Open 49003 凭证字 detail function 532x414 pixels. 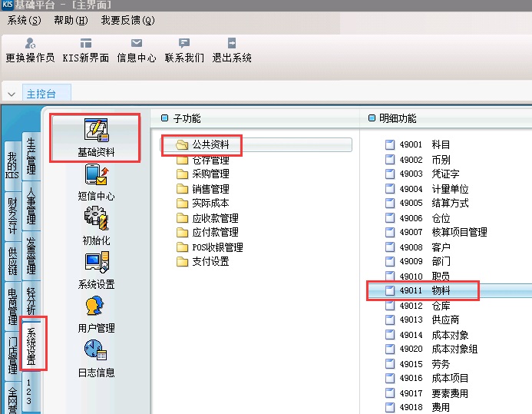[x=422, y=174]
